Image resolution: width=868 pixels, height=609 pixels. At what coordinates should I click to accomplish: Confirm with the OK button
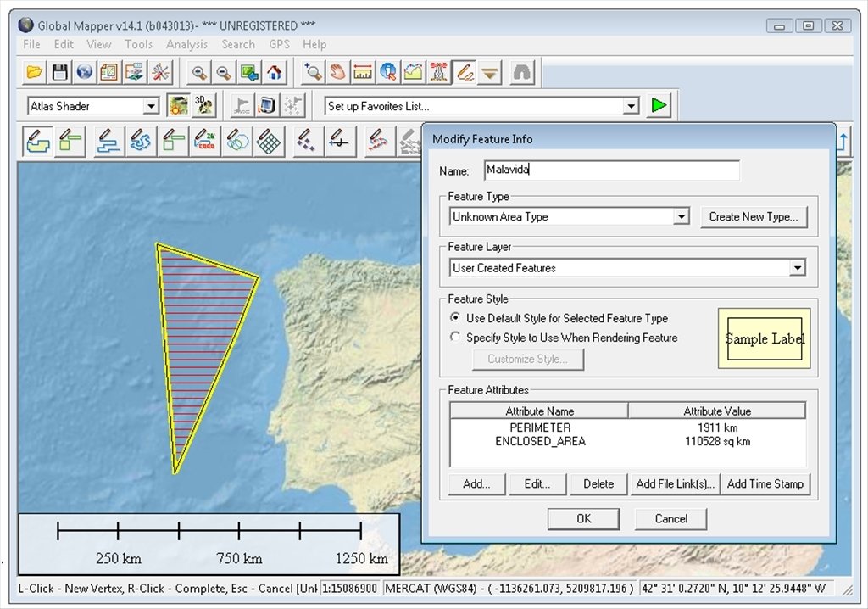tap(583, 519)
